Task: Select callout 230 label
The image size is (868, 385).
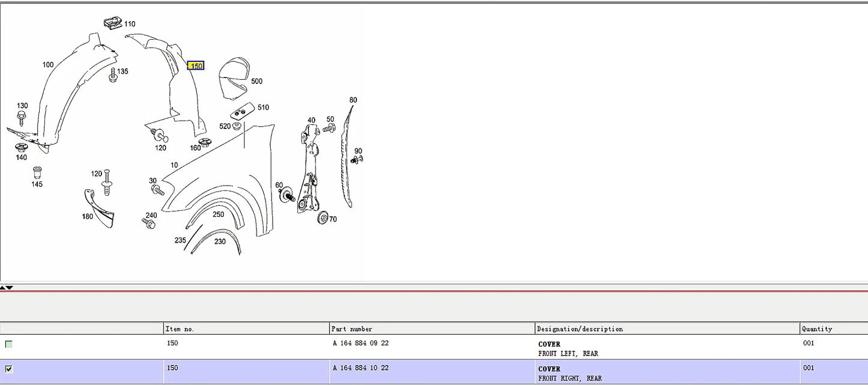Action: (x=220, y=241)
